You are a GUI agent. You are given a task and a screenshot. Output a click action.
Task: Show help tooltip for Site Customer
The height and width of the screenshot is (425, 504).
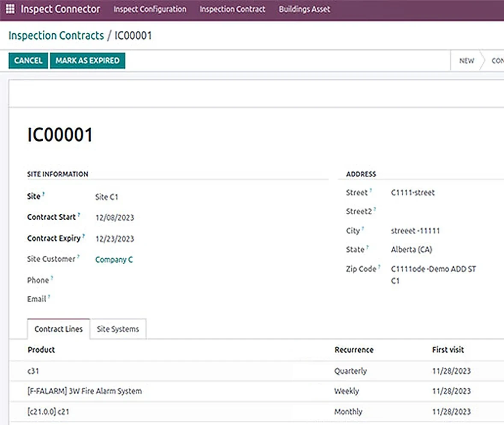click(x=78, y=257)
